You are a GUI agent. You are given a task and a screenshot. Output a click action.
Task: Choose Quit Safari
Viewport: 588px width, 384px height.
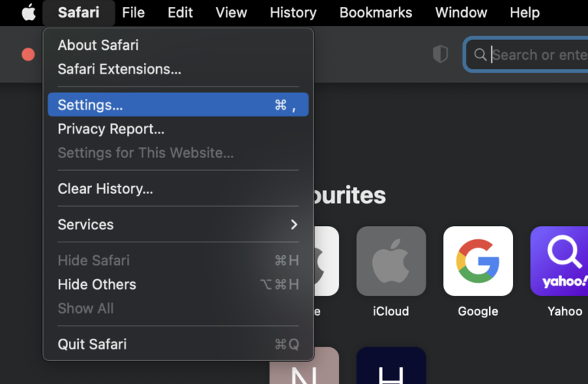[178, 344]
